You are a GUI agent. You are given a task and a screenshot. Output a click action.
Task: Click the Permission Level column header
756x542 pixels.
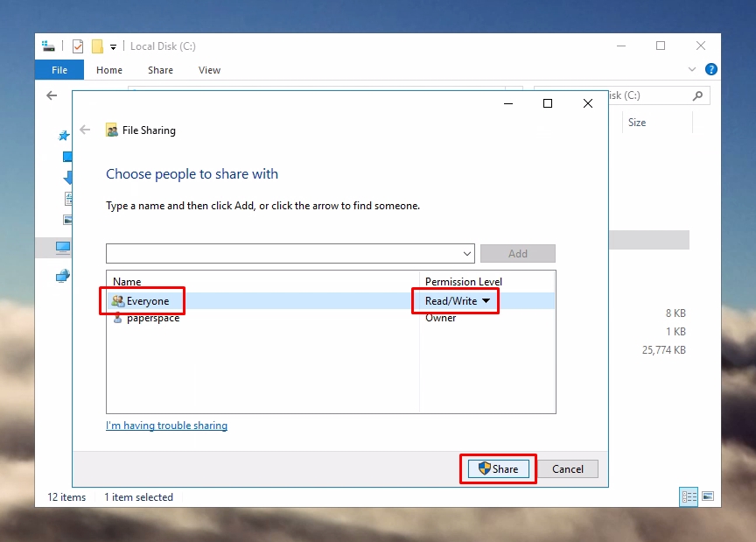point(464,281)
